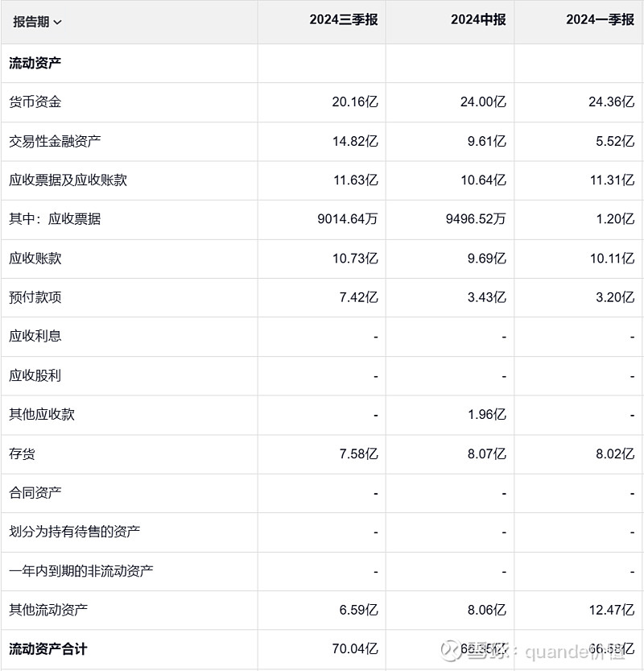Click the 其中：应收票据 row label
644x671 pixels.
point(55,219)
